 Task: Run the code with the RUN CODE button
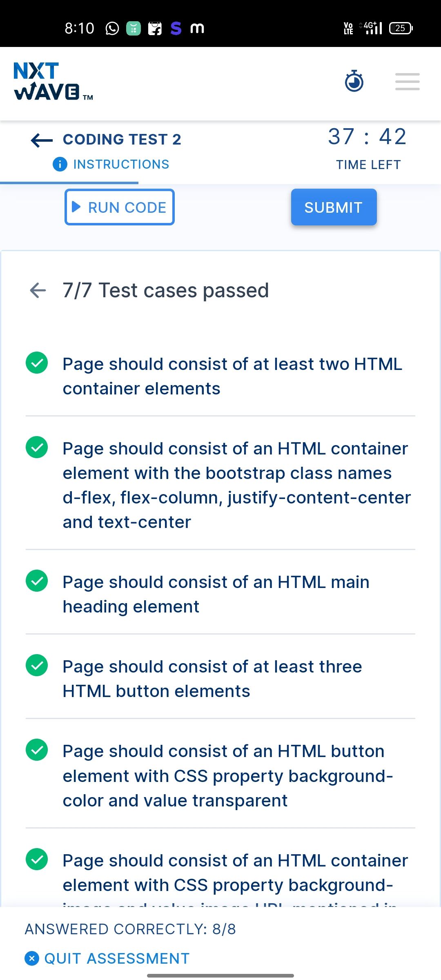(x=120, y=207)
